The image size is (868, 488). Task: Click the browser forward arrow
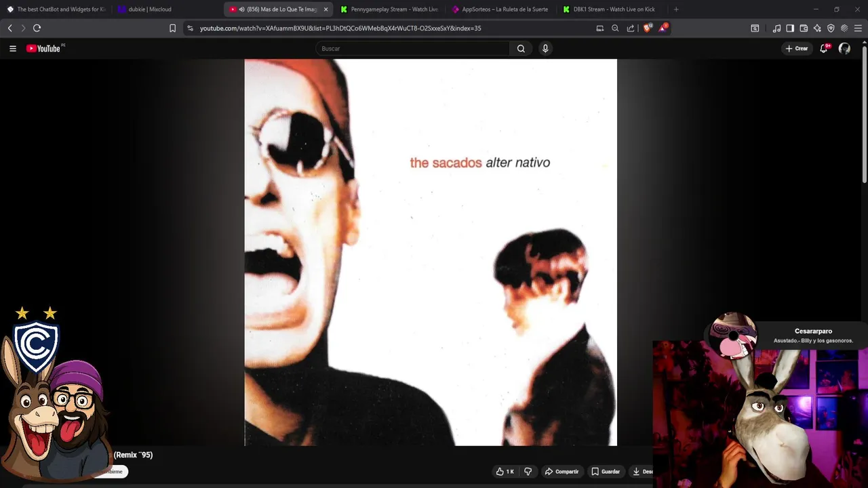pos(23,28)
